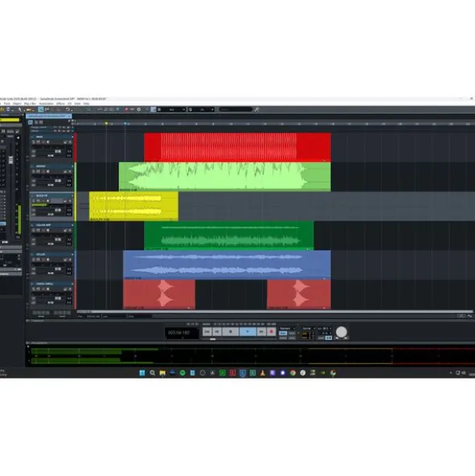Select the blue audio clip
Viewport: 475px width, 476px height.
point(227,265)
